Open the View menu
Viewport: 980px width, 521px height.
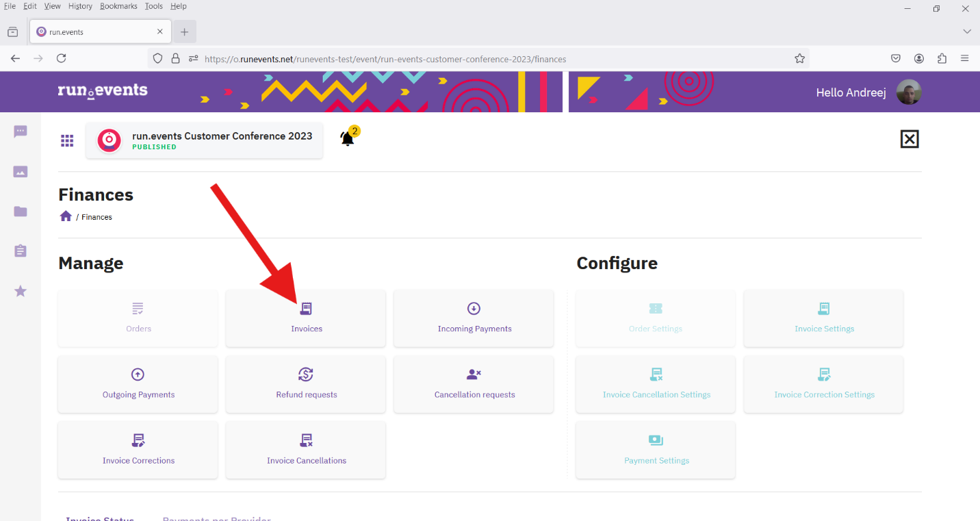53,6
